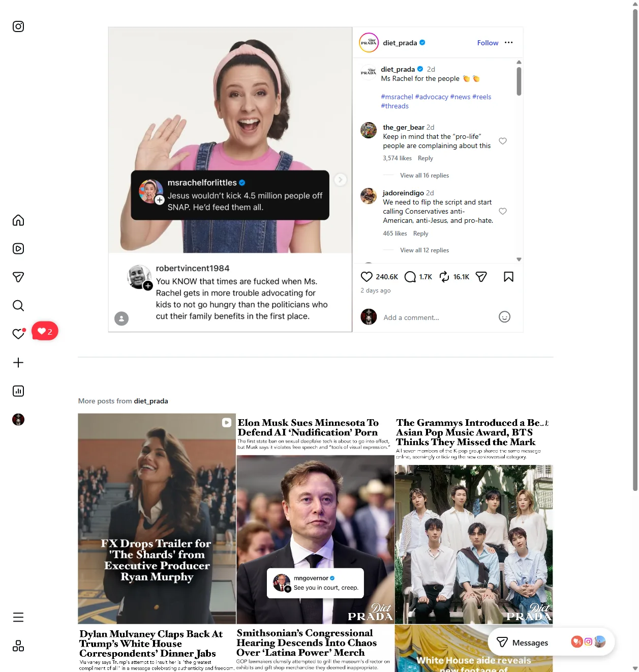Go to Home in sidebar

click(18, 220)
